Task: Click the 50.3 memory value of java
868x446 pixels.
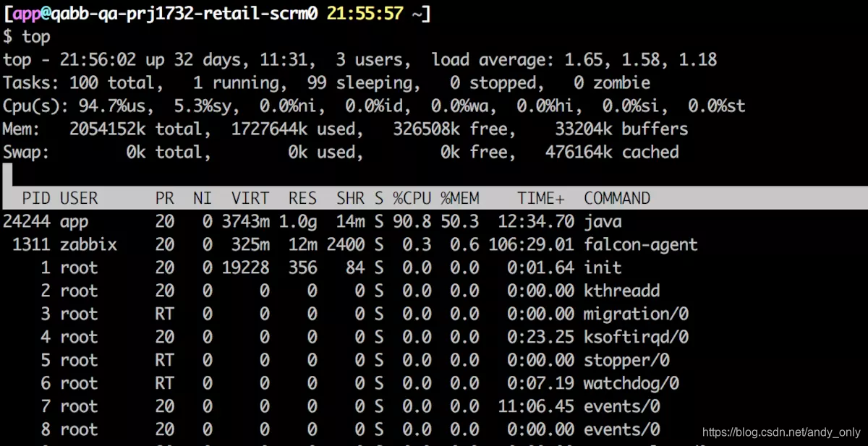Action: tap(460, 221)
